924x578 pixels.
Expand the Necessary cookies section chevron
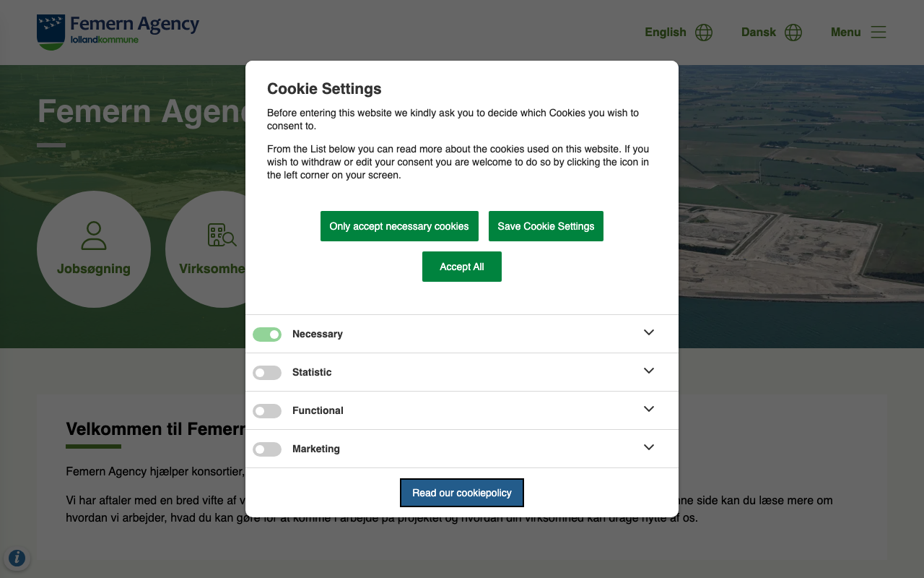[x=649, y=332]
